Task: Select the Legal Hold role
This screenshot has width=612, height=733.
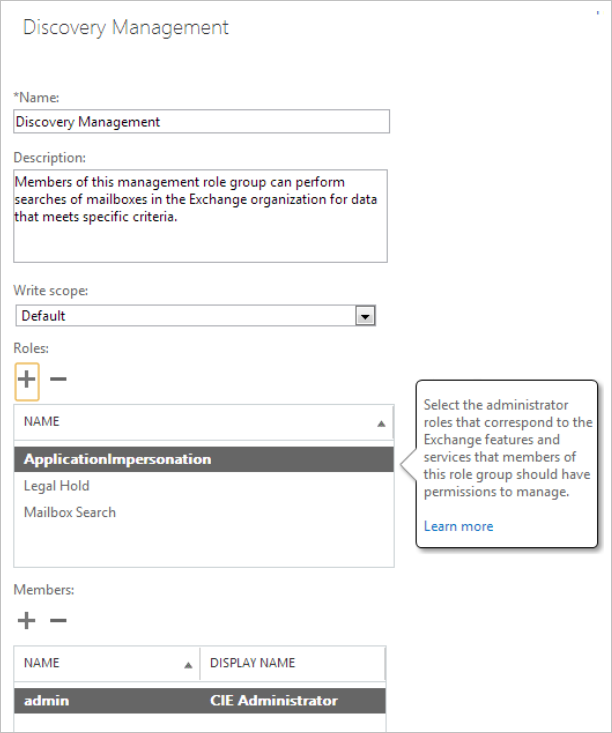Action: click(57, 486)
